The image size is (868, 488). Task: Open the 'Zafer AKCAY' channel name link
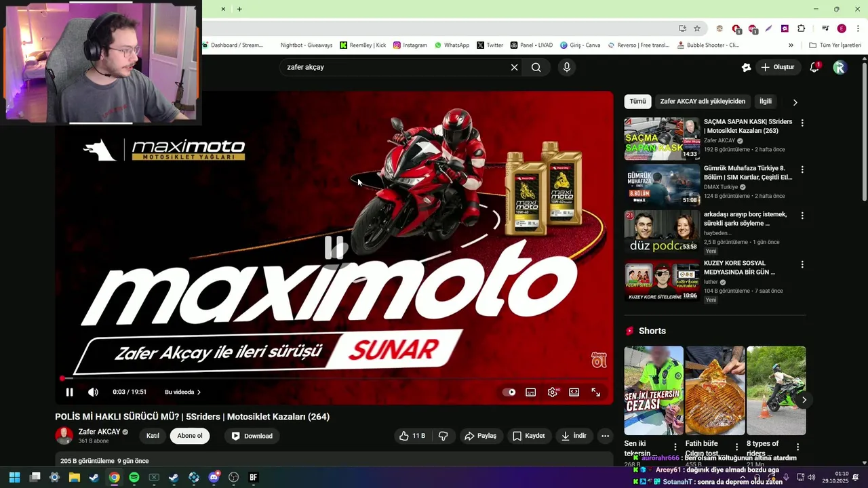(99, 432)
